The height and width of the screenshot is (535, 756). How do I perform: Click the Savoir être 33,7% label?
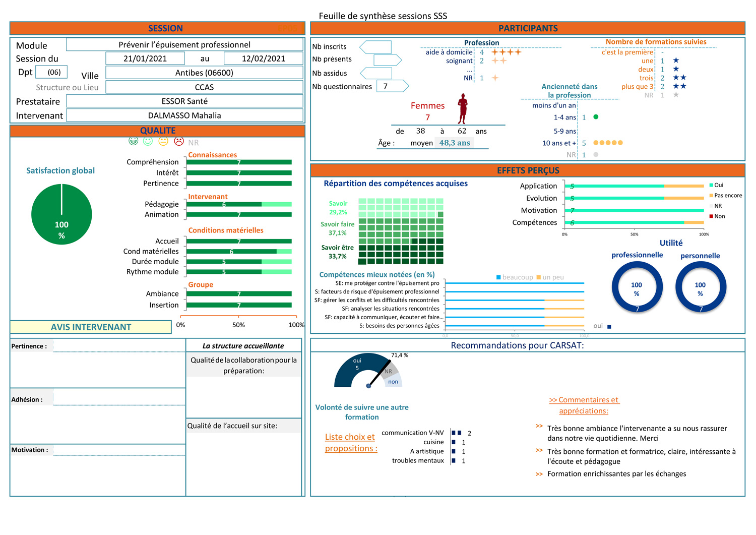coord(338,252)
